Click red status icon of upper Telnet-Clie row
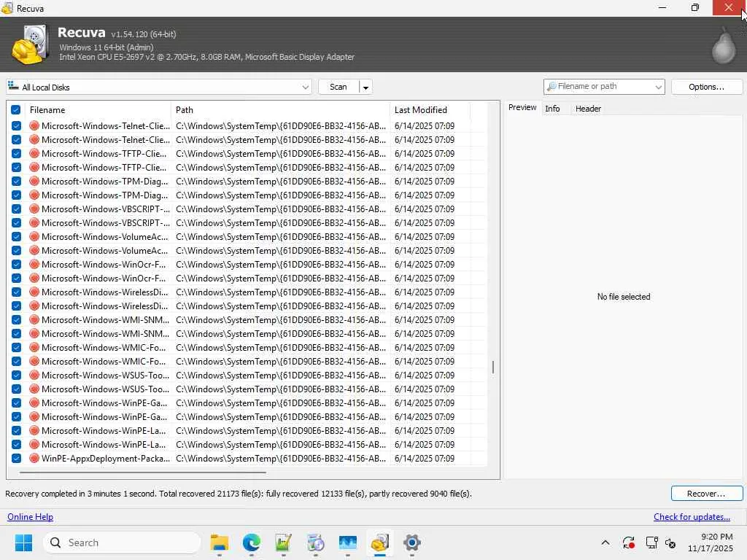 click(34, 125)
